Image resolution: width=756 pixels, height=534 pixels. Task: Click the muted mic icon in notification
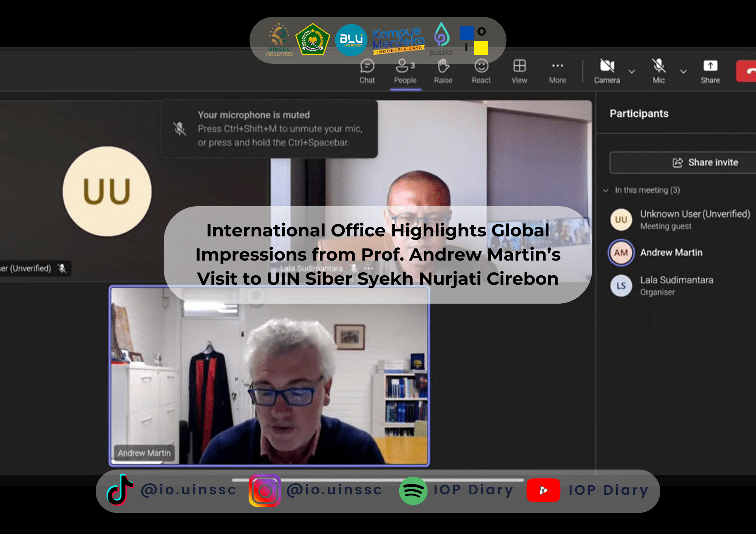180,129
